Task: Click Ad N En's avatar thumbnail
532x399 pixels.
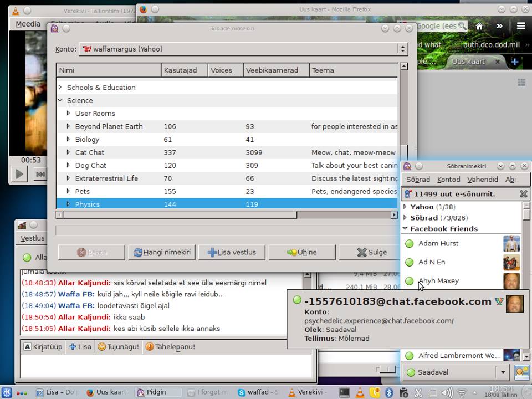Action: click(x=511, y=262)
